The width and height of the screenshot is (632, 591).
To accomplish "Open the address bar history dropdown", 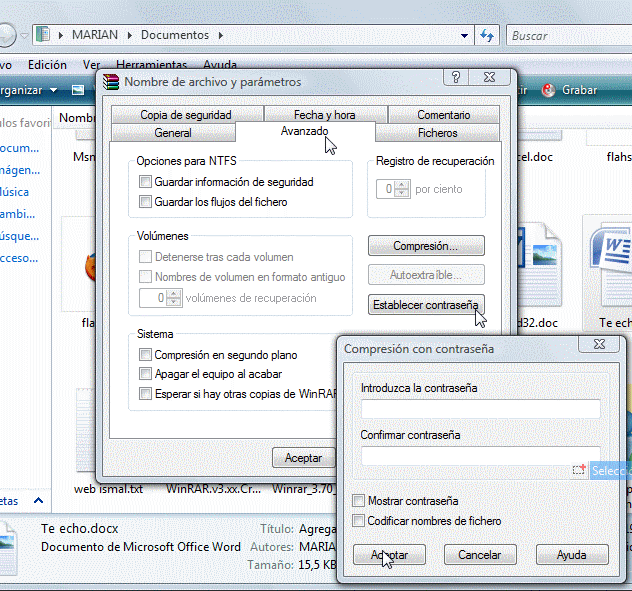I will [x=464, y=36].
